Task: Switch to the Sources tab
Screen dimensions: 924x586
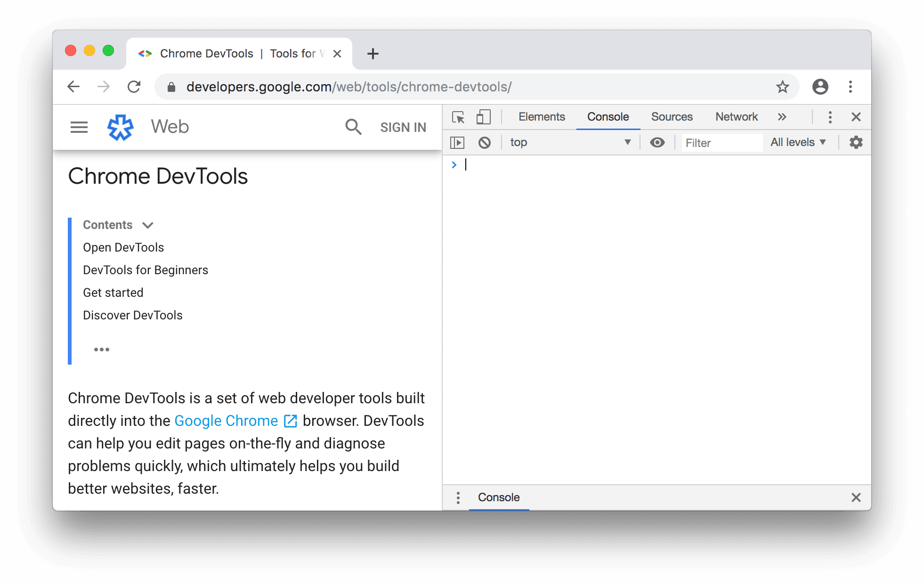Action: click(672, 116)
